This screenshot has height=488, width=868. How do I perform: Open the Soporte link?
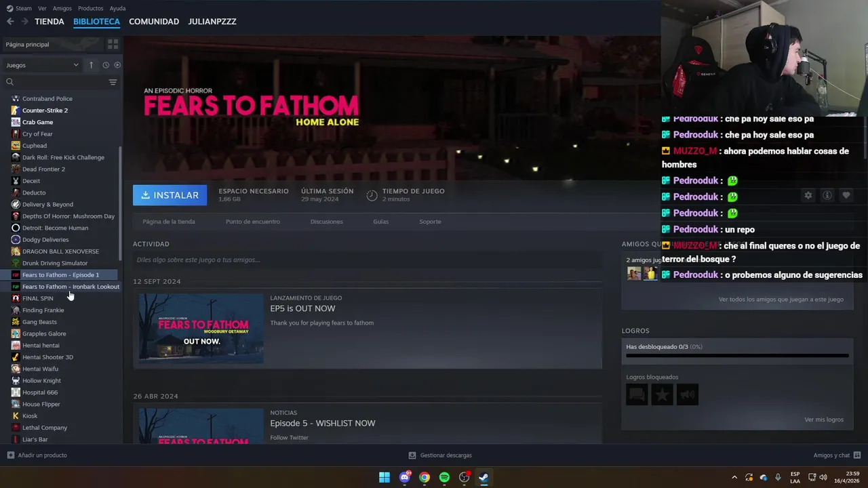click(430, 222)
